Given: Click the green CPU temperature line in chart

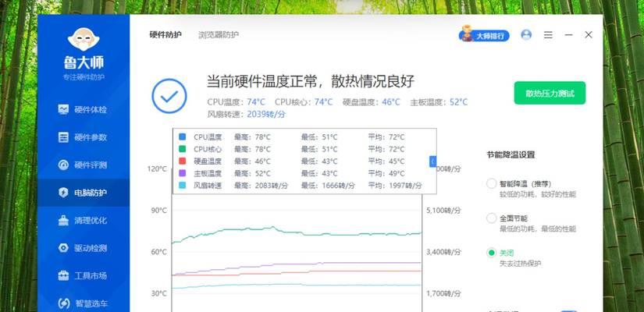Looking at the screenshot, I should 296,232.
